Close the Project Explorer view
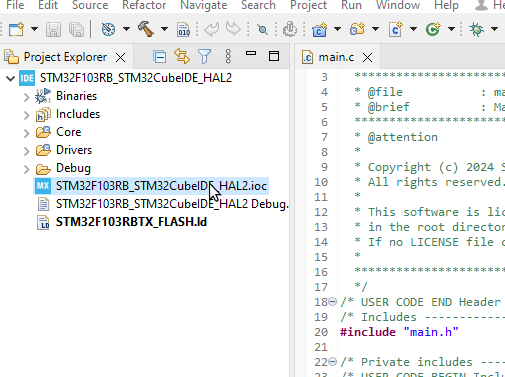Image resolution: width=505 pixels, height=377 pixels. pyautogui.click(x=120, y=58)
